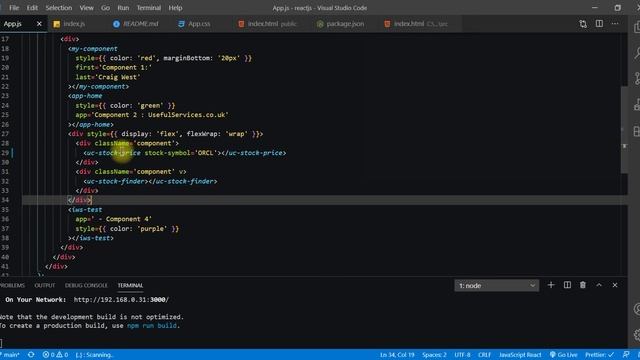This screenshot has height=360, width=640.
Task: Open the Accounts icon in activity bar
Action: 637,309
